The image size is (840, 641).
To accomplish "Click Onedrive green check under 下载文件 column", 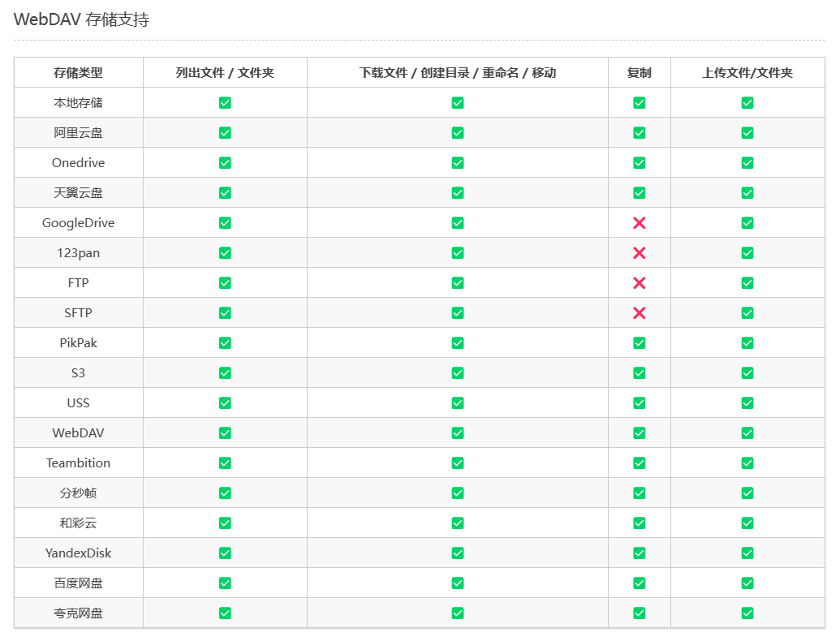I will click(x=458, y=163).
